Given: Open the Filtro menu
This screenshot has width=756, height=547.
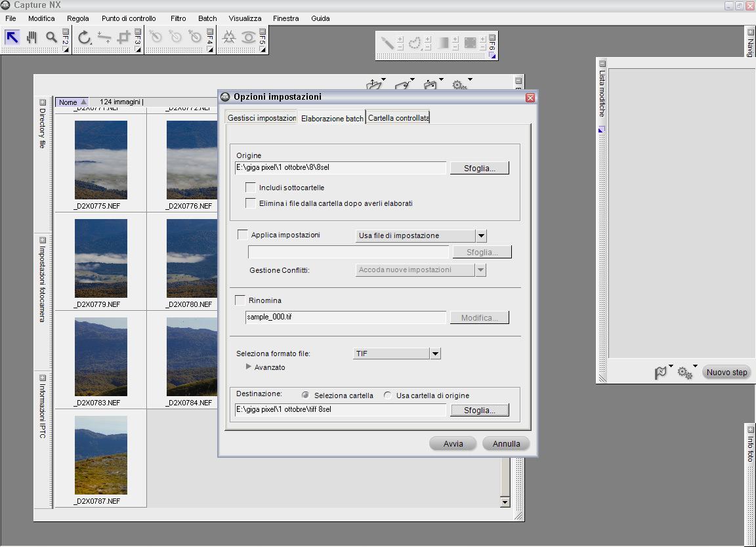Looking at the screenshot, I should (178, 18).
